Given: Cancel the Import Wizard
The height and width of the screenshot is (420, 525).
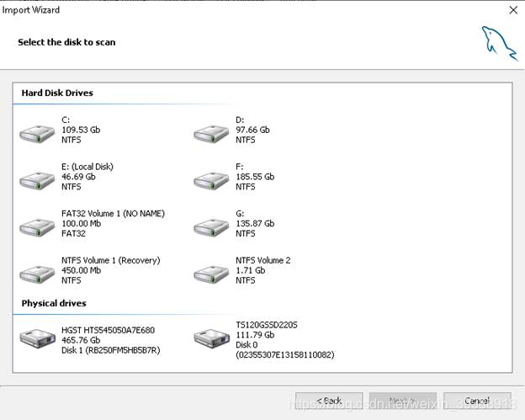Looking at the screenshot, I should (x=476, y=401).
